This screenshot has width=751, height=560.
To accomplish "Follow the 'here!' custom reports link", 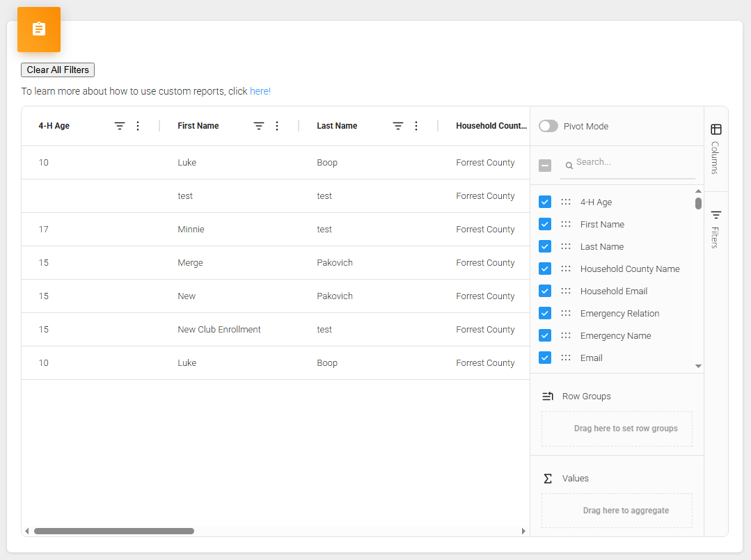I will (260, 91).
